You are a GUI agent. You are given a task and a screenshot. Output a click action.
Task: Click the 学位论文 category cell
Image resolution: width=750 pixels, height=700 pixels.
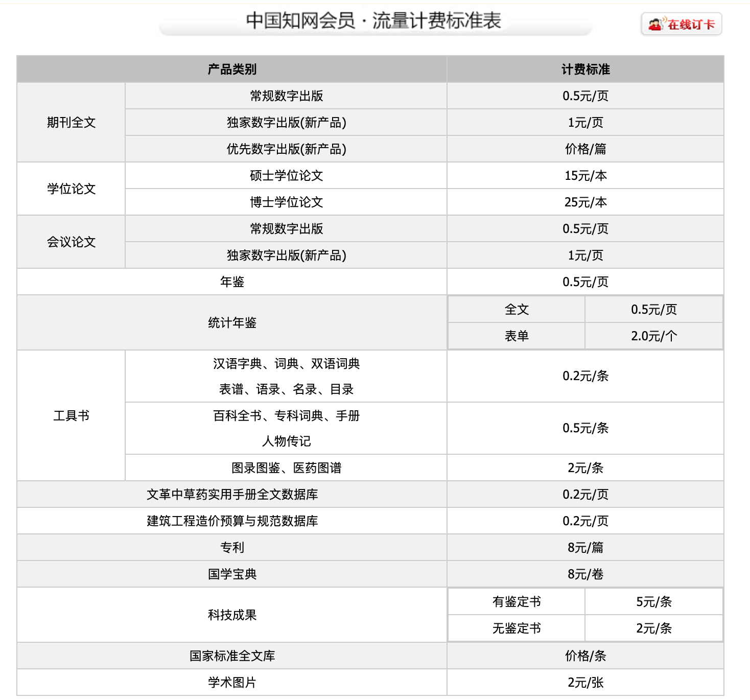pos(71,189)
